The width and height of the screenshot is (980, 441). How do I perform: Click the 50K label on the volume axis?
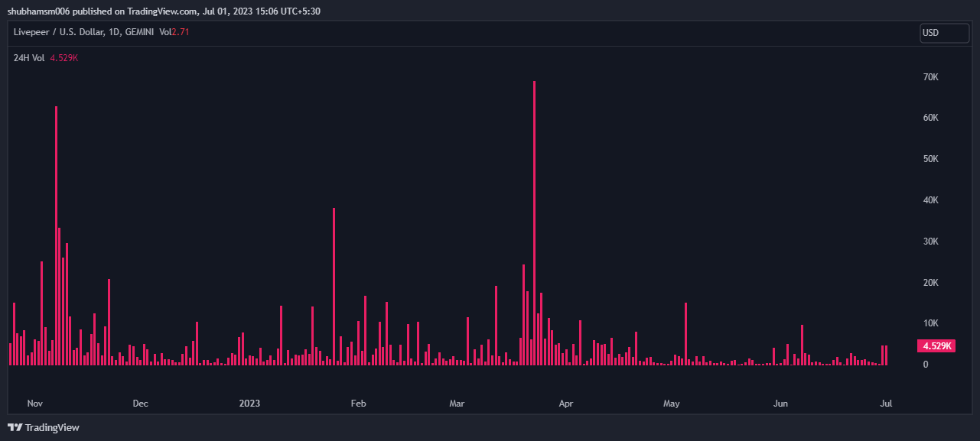click(x=930, y=159)
